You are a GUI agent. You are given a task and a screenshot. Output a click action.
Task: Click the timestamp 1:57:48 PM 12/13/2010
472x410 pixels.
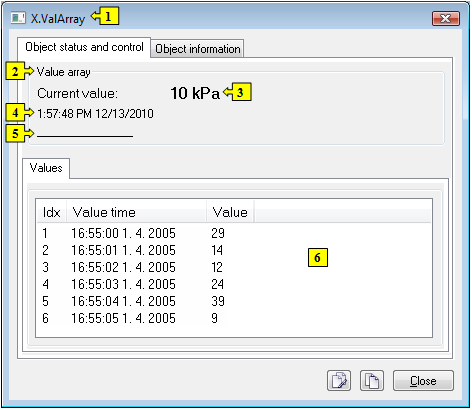(x=95, y=114)
